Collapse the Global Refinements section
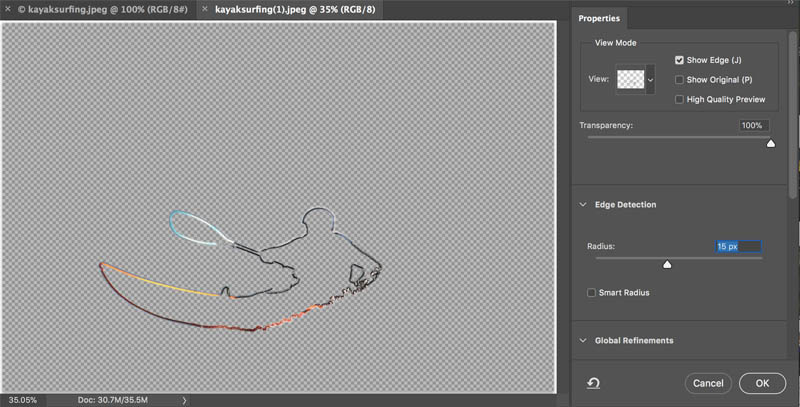Screen dimensions: 800x407 point(583,341)
